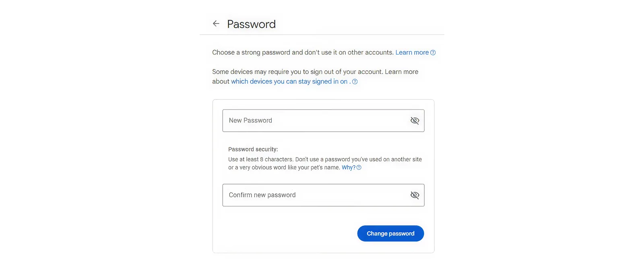The width and height of the screenshot is (644, 274).
Task: Click the Choose a strong password sentence
Action: [303, 52]
